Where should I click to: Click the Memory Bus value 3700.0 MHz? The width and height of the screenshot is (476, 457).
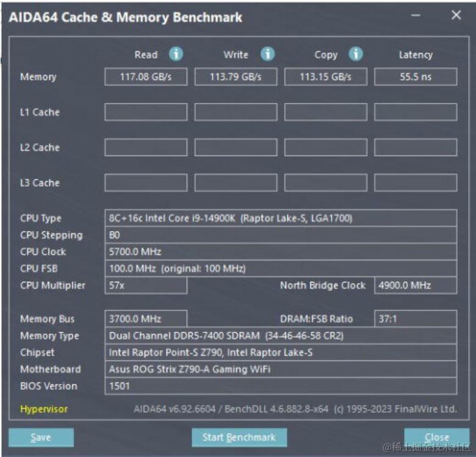[146, 318]
